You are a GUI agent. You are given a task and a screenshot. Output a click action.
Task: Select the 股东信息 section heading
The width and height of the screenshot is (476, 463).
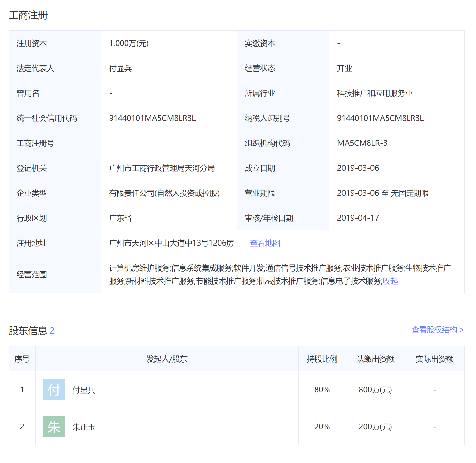tap(28, 330)
